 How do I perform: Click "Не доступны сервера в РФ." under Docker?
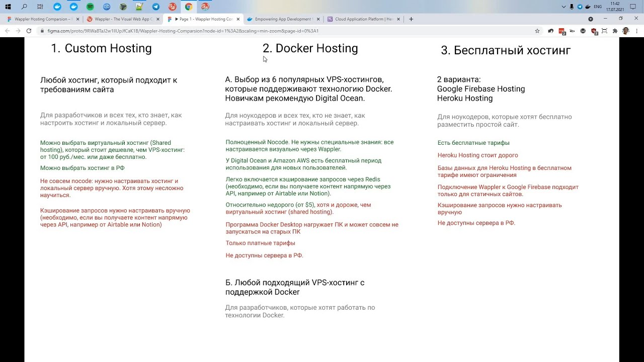point(265,255)
